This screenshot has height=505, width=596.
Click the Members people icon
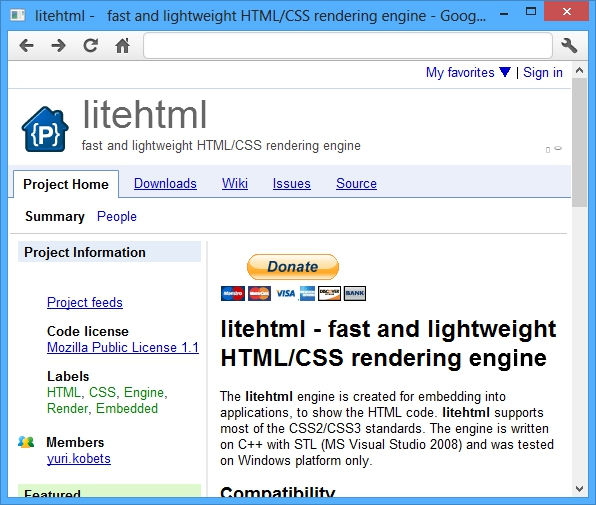(x=26, y=442)
